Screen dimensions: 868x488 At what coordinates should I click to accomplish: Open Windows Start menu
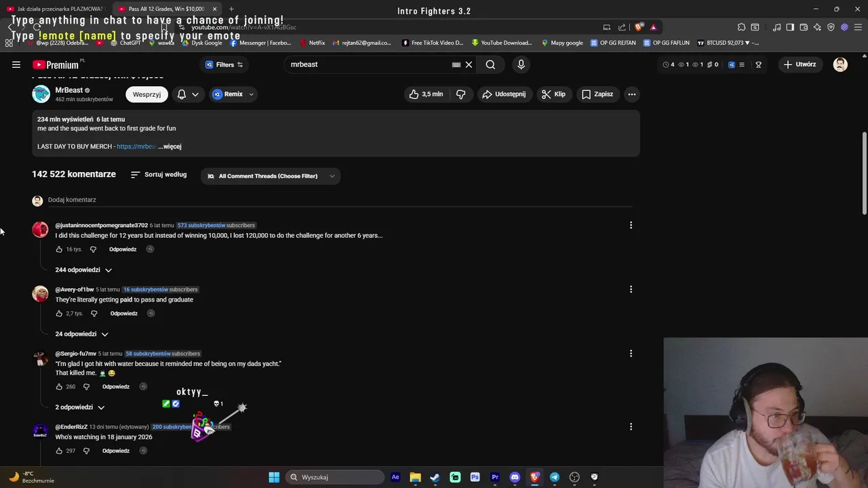click(x=274, y=477)
